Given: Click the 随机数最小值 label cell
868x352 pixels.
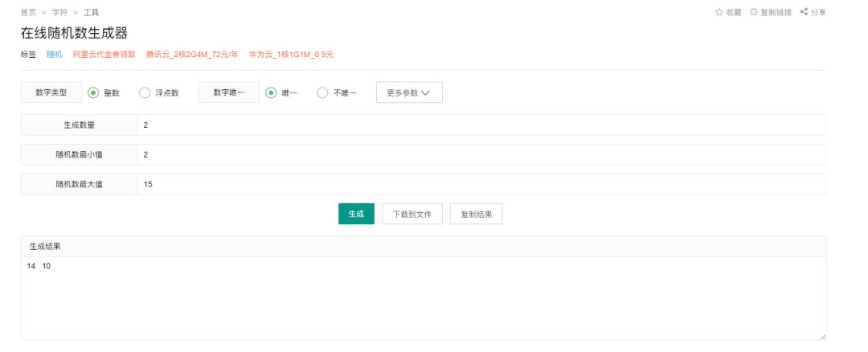Looking at the screenshot, I should [79, 155].
